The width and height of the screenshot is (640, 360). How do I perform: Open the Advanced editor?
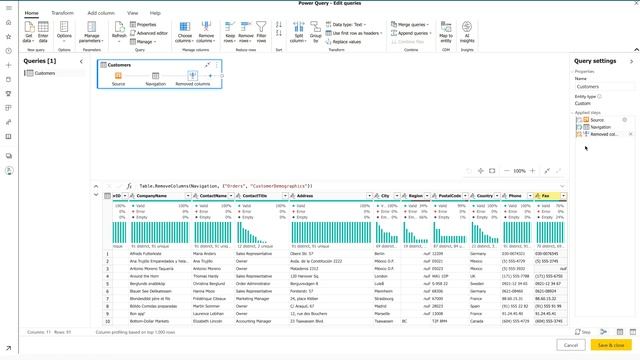[x=149, y=33]
